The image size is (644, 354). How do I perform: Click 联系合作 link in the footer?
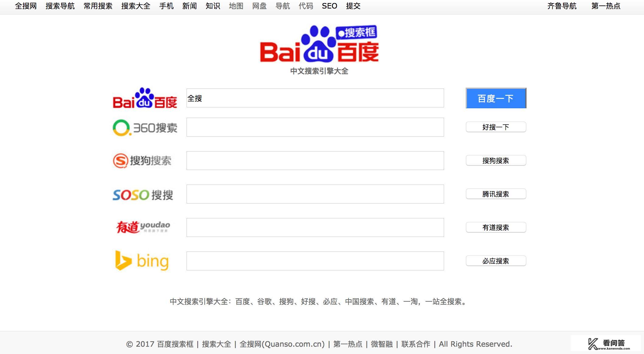click(x=416, y=344)
